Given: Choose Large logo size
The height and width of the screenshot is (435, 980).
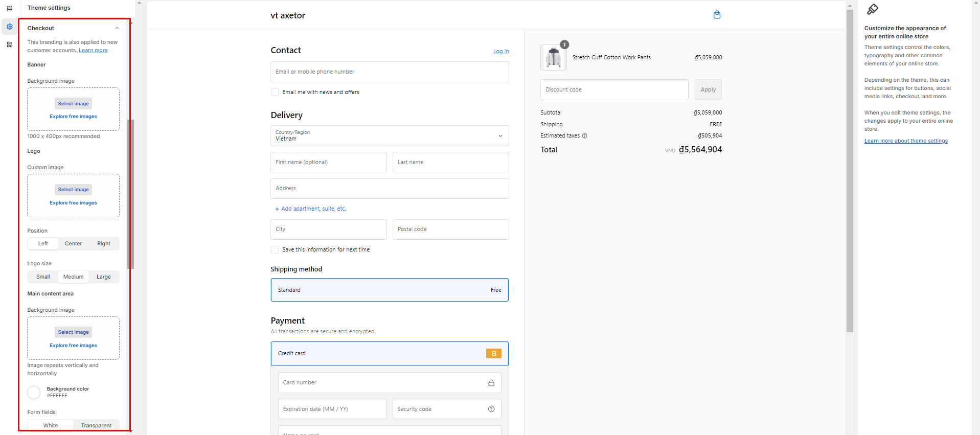Looking at the screenshot, I should point(103,277).
